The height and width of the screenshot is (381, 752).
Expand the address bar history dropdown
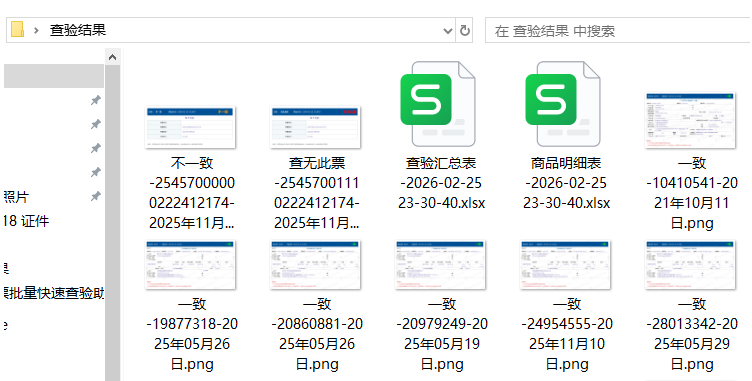448,31
